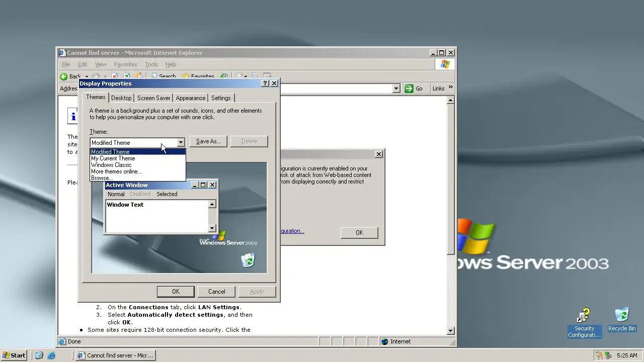Click the Windows flag logo in IE
The image size is (644, 362).
coord(445,64)
